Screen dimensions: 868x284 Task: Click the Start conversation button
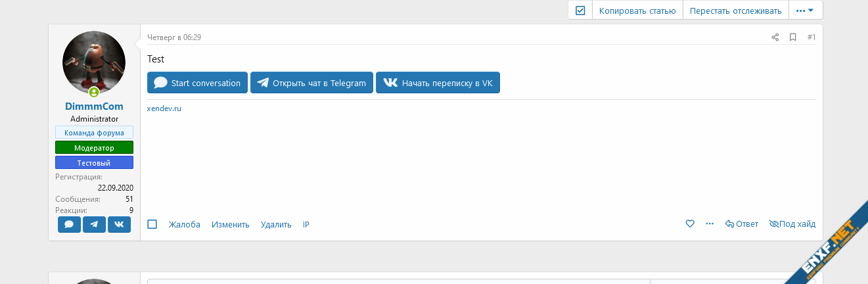tap(198, 83)
